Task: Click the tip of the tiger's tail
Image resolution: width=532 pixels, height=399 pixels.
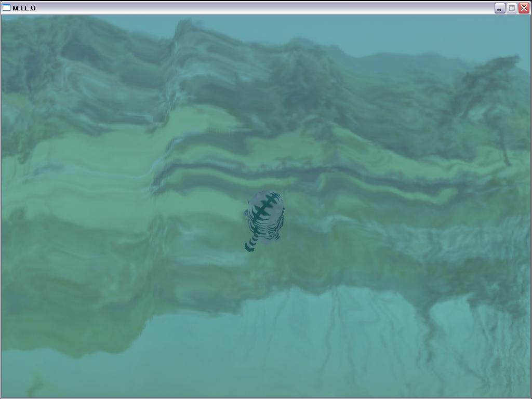Action: (x=249, y=248)
